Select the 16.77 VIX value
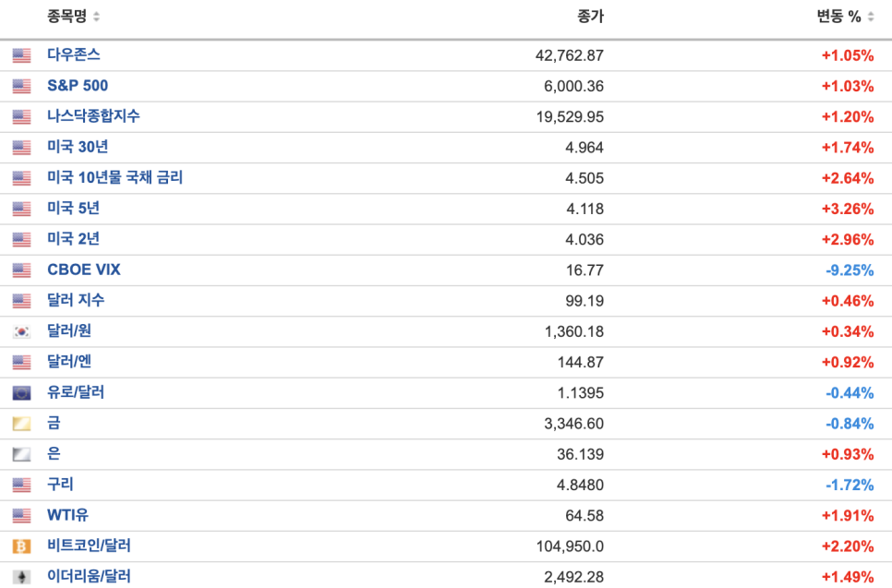The height and width of the screenshot is (588, 892). (585, 270)
